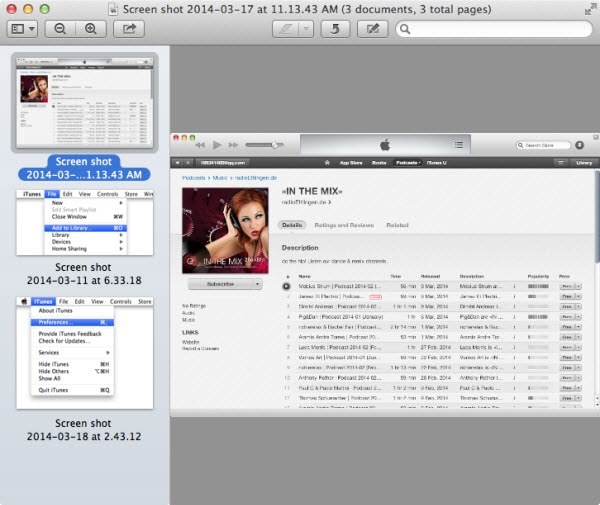Image resolution: width=600 pixels, height=505 pixels.
Task: Click the iTunes Store menu list icon beside Library
Action: tap(561, 163)
